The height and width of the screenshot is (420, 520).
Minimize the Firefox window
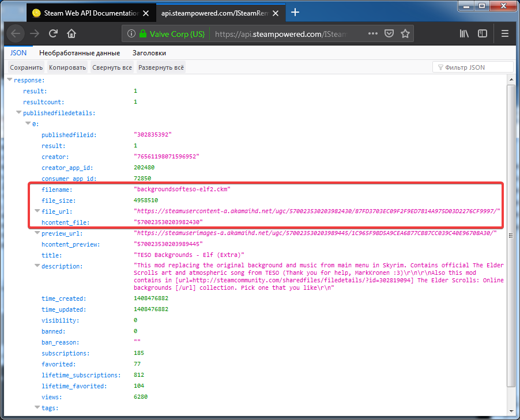[466, 6]
